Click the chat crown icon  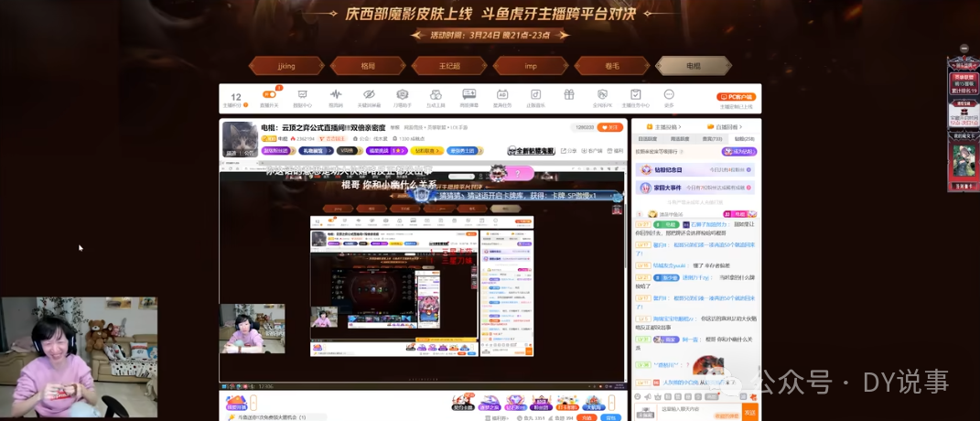tap(657, 396)
